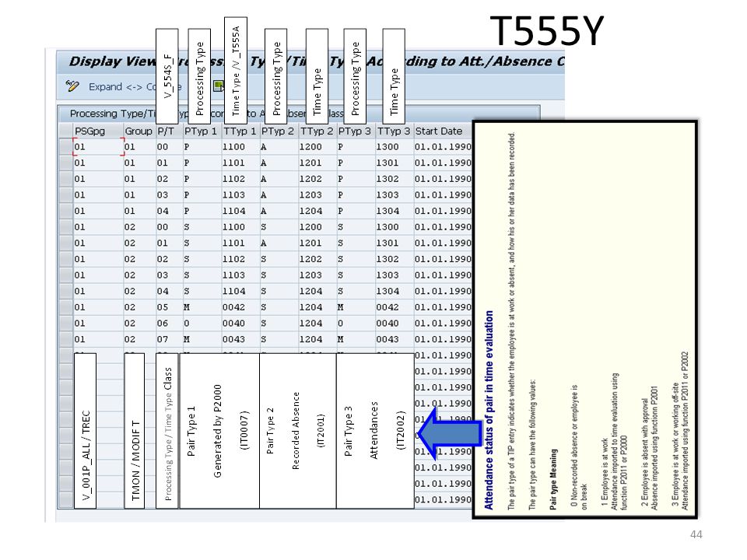747x560 pixels.
Task: Click the Display/Change pencil icon
Action: [72, 86]
